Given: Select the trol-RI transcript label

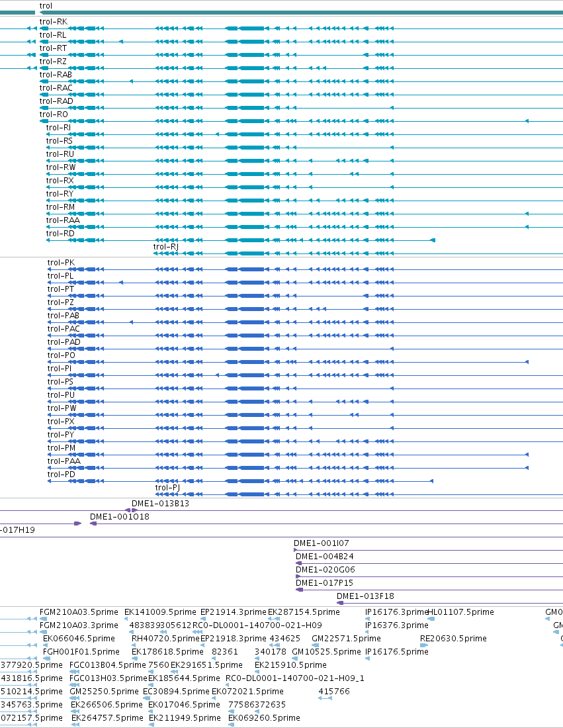Looking at the screenshot, I should click(x=58, y=128).
